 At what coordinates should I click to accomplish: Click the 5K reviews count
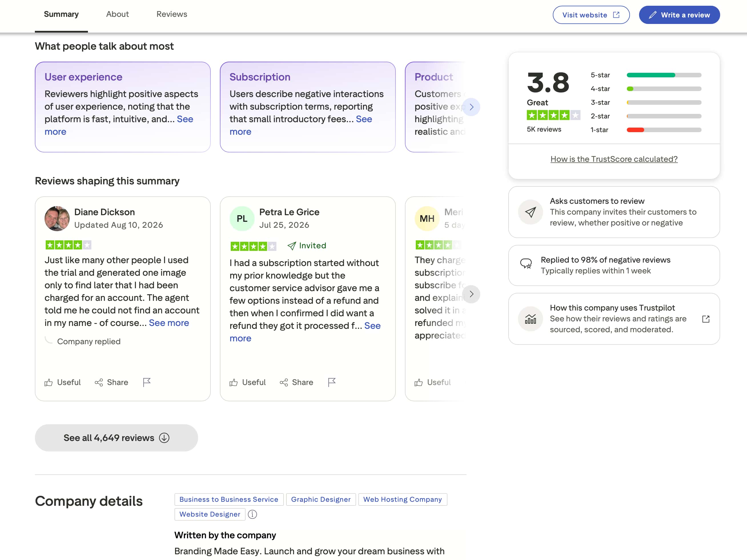[544, 129]
